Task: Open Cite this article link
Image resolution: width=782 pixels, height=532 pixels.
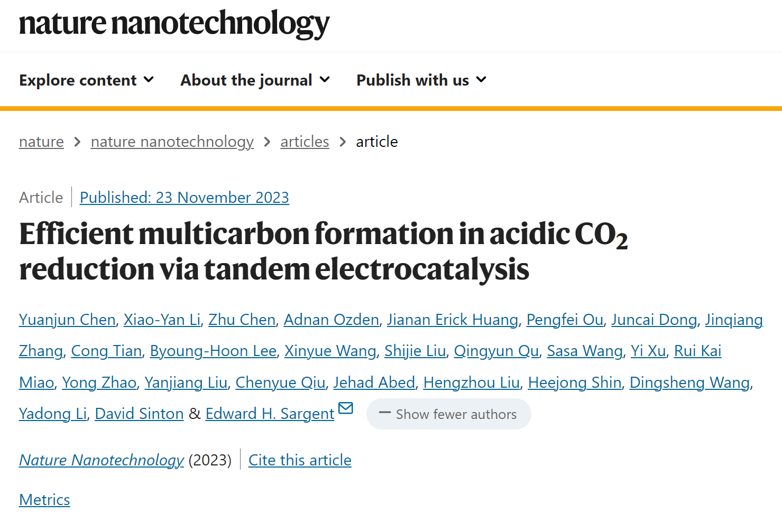Action: (300, 460)
